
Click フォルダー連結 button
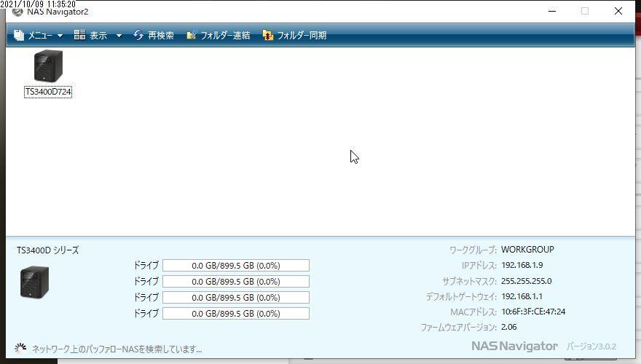pyautogui.click(x=218, y=36)
